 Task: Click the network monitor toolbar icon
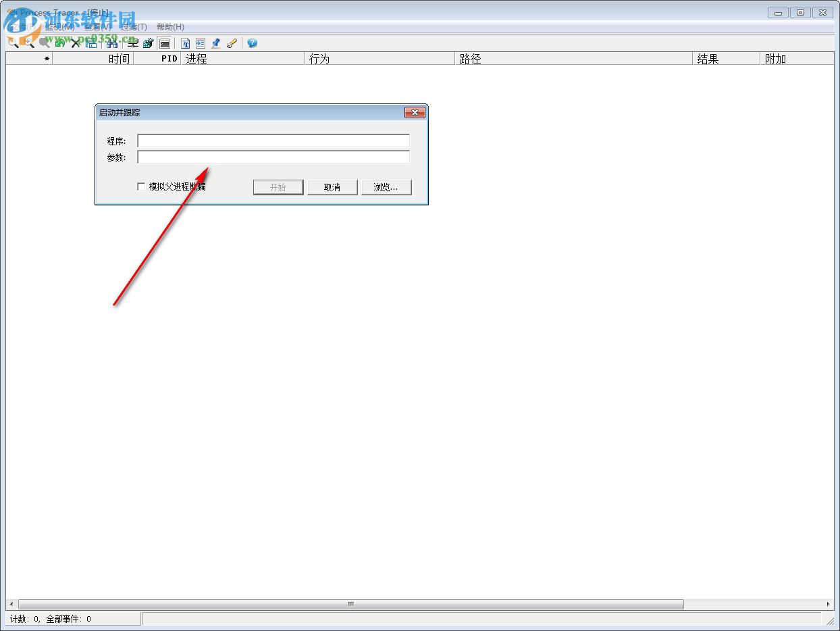(x=132, y=43)
